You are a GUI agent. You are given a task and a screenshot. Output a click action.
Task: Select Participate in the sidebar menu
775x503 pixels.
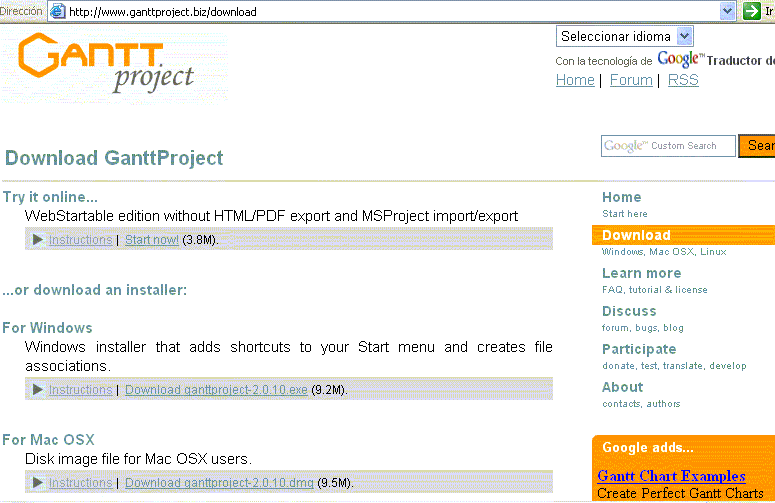639,349
